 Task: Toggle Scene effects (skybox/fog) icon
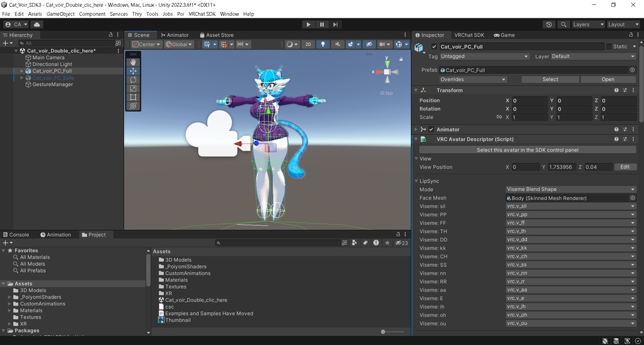350,45
